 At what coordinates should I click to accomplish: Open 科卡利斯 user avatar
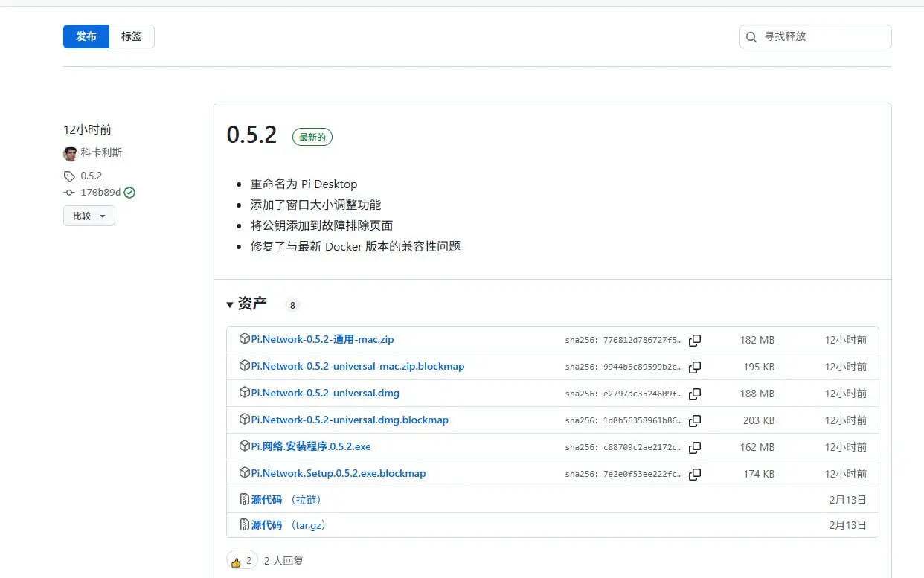click(x=70, y=153)
